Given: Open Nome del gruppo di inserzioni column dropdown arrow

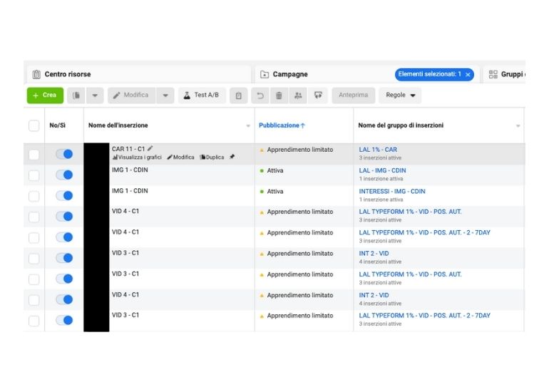Looking at the screenshot, I should tap(518, 125).
